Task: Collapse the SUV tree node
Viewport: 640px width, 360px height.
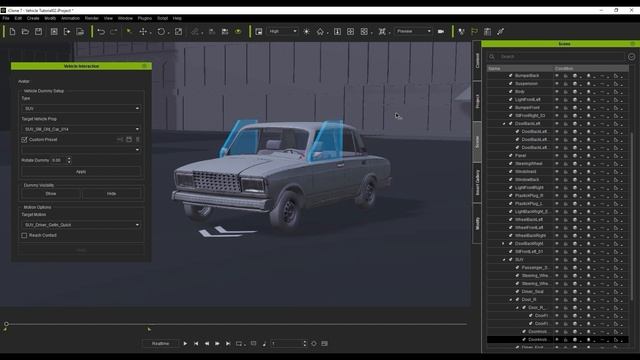Action: (503, 260)
